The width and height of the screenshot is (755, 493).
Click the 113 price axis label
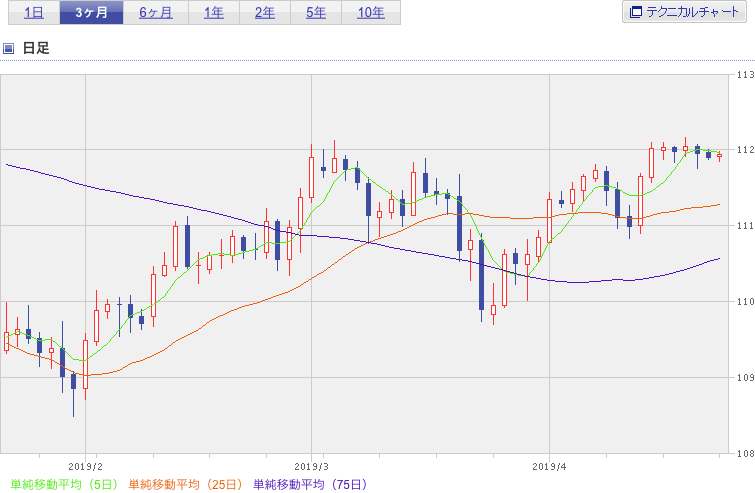[x=745, y=75]
